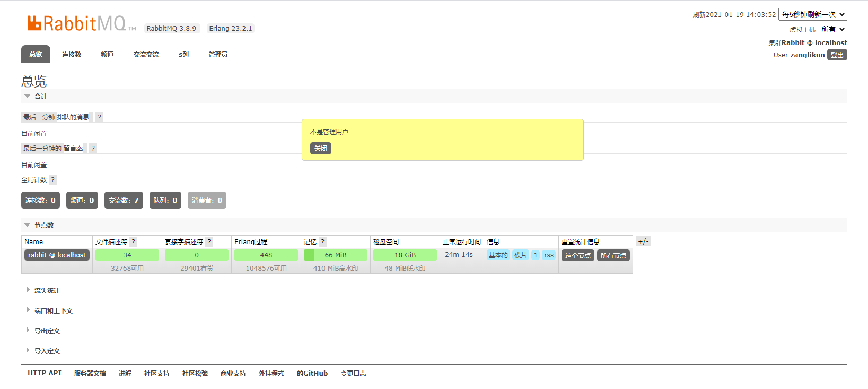This screenshot has width=868, height=389.
Task: Click help icon beside 留言率
Action: pyautogui.click(x=93, y=149)
